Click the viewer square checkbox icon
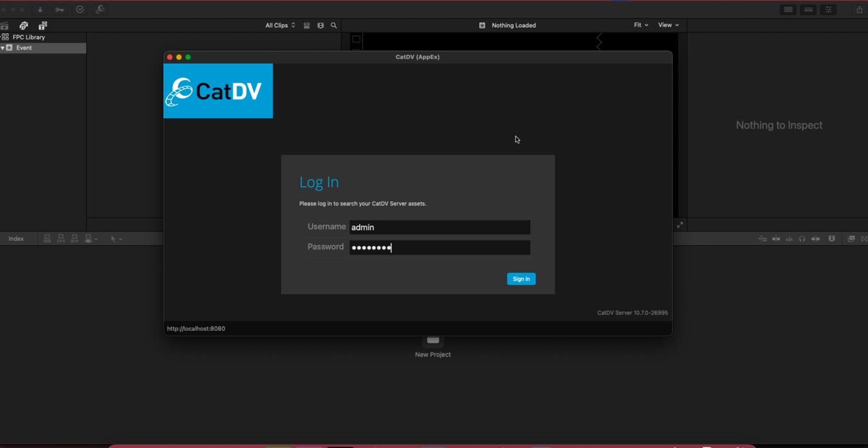Image resolution: width=868 pixels, height=448 pixels. 356,39
